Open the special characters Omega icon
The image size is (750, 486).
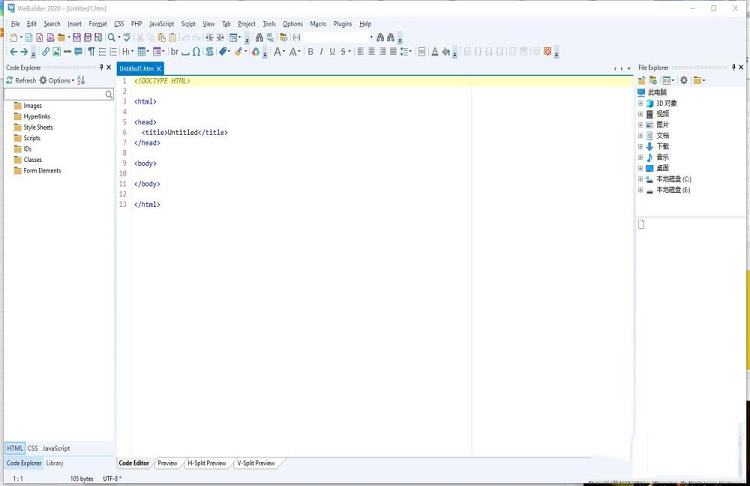(196, 52)
